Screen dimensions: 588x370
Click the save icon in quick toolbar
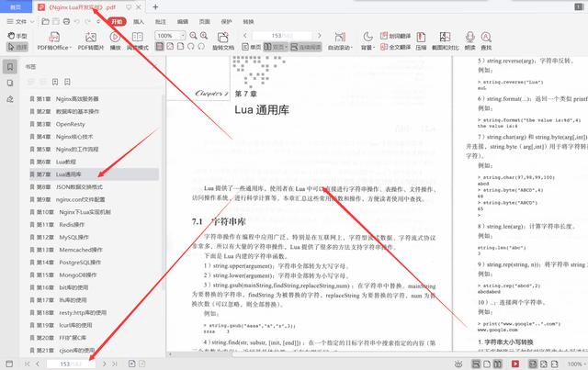click(56, 22)
